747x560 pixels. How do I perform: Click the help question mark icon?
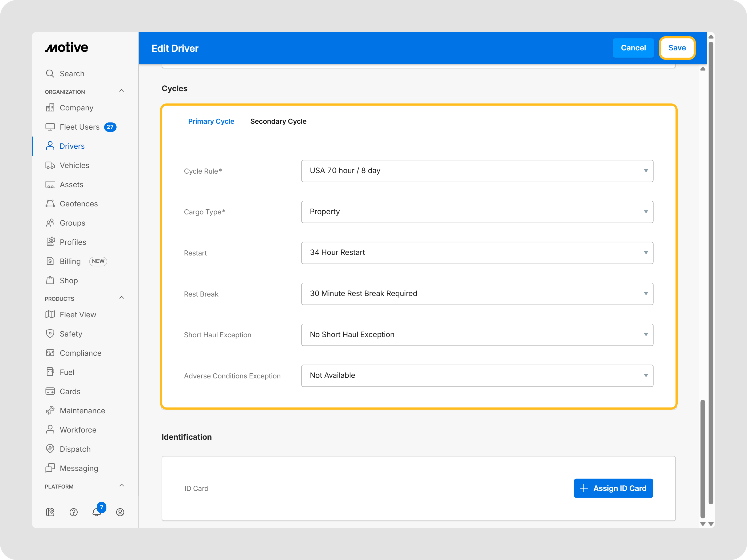(74, 512)
